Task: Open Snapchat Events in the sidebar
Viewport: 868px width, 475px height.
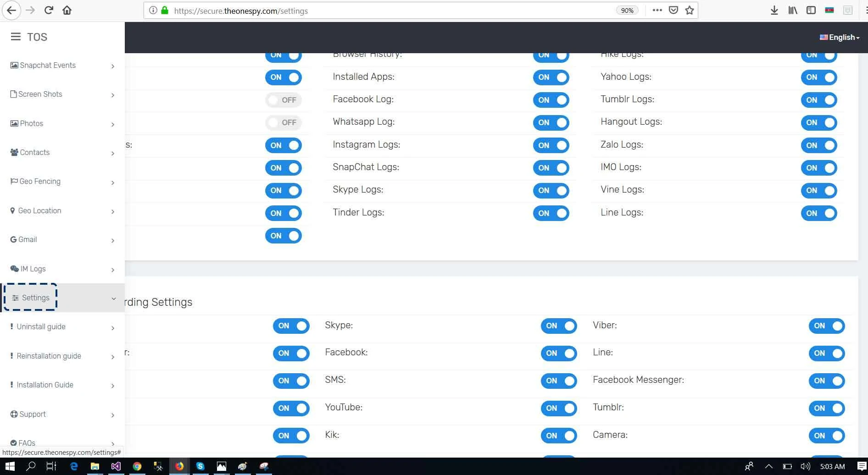Action: [48, 66]
